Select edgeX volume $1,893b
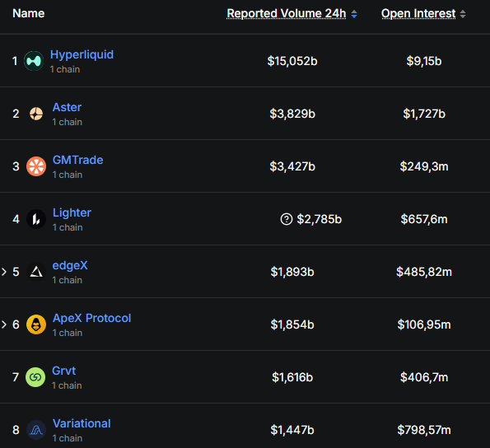The width and height of the screenshot is (490, 448). click(292, 272)
